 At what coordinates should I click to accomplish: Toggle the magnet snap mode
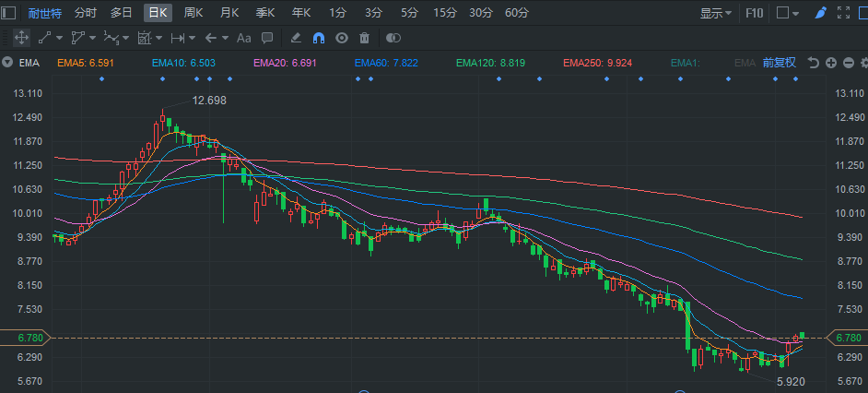tap(319, 38)
